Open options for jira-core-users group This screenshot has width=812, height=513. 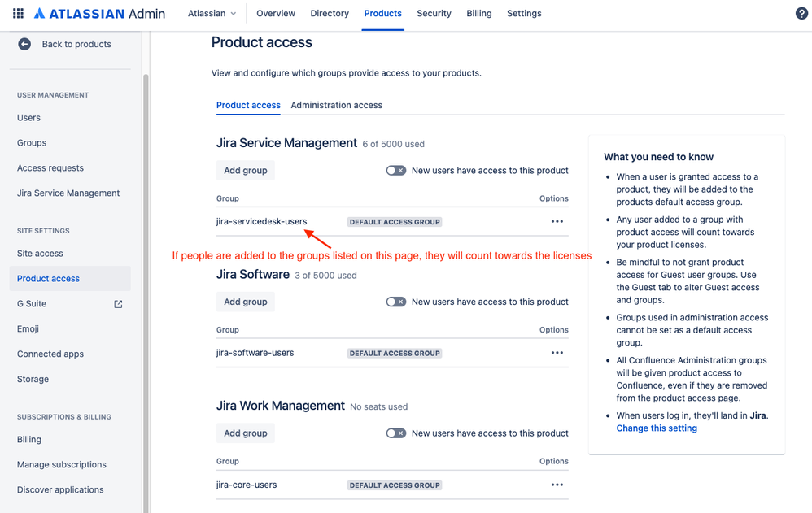coord(557,485)
